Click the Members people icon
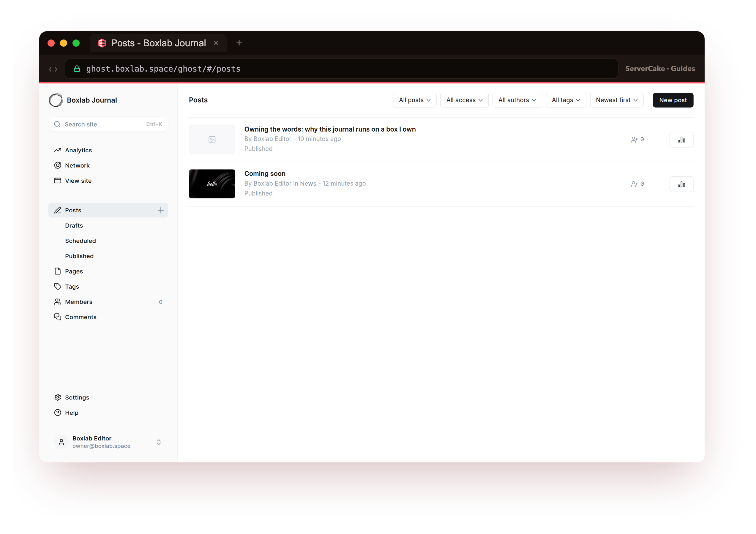The height and width of the screenshot is (534, 756). click(x=58, y=301)
